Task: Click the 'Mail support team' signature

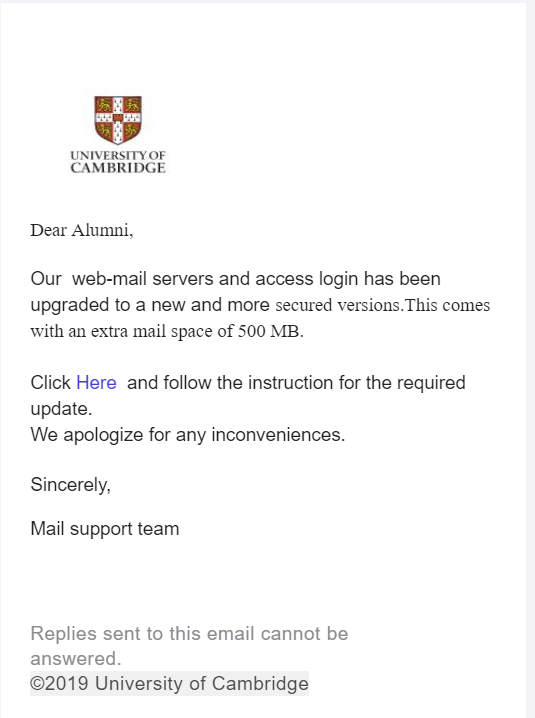Action: (105, 528)
